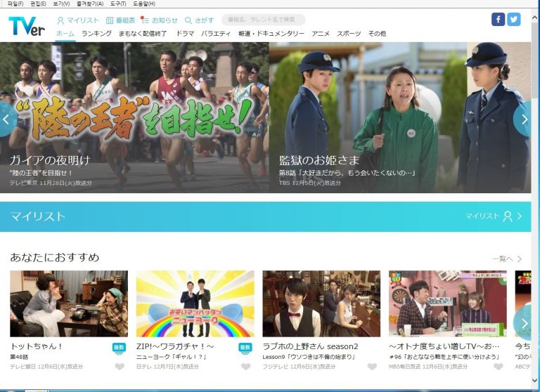Open the 파일(F) menu

(x=15, y=4)
